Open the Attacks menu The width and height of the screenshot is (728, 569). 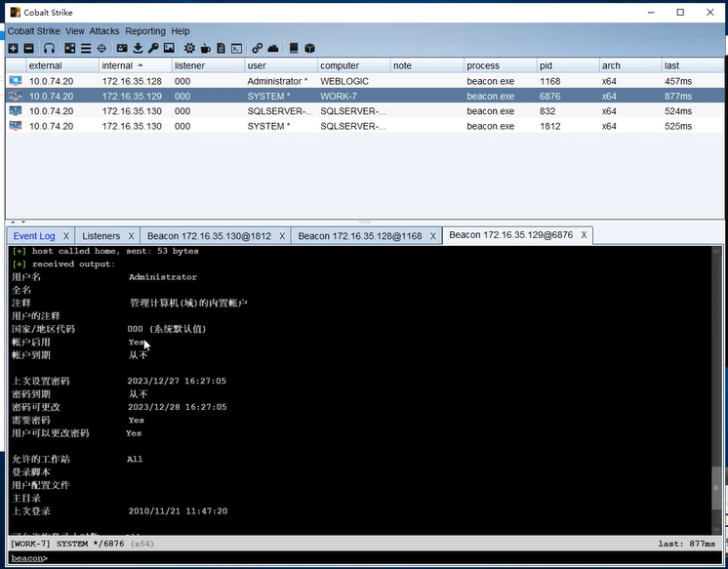pos(104,31)
